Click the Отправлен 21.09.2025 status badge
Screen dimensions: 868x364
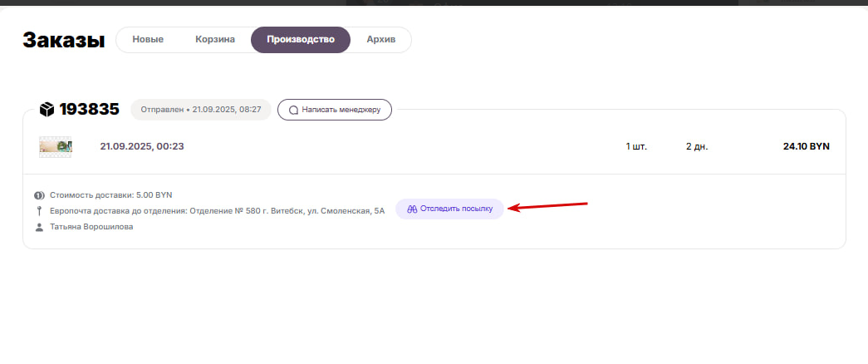(201, 110)
